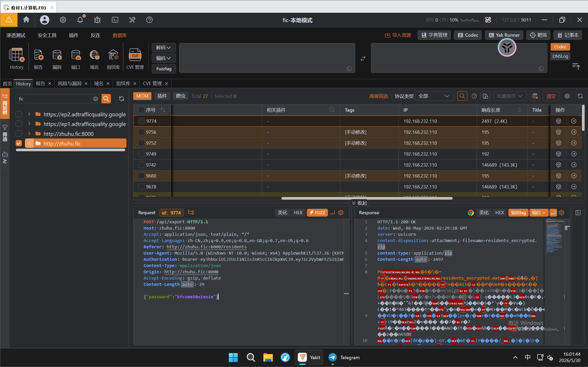Open the 编码 encode dropdown in Codec
This screenshot has width=588, height=367.
tap(164, 58)
